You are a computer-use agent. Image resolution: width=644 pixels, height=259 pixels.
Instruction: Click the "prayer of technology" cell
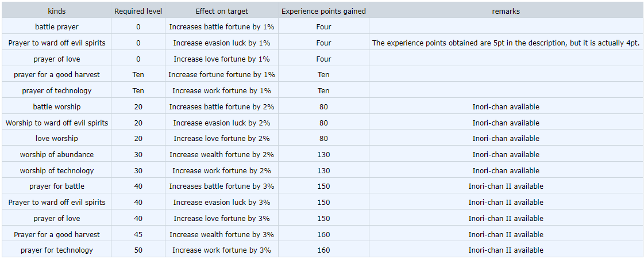pos(56,90)
